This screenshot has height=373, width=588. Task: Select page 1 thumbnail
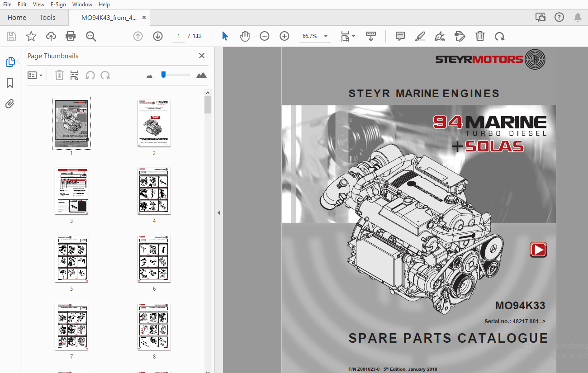click(x=71, y=123)
